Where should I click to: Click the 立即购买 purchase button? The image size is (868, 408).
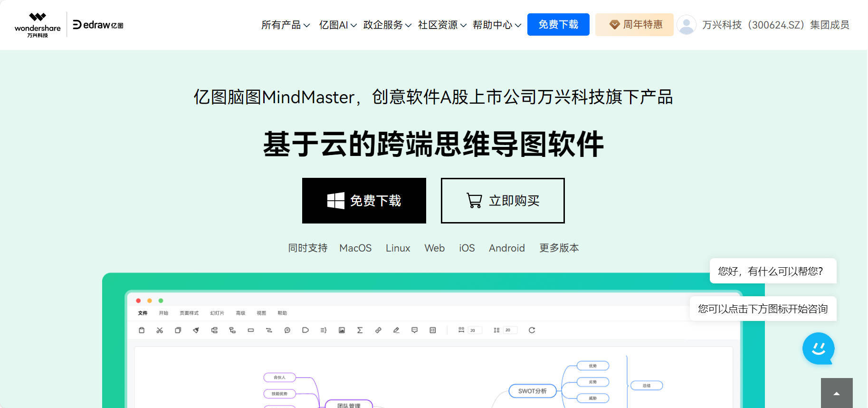pyautogui.click(x=503, y=201)
